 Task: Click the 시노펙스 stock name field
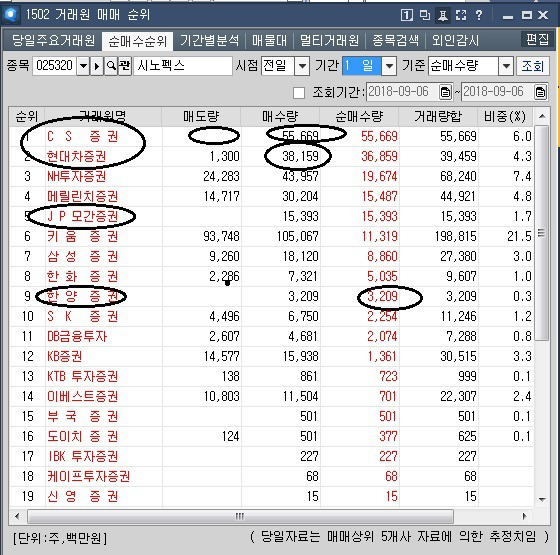[183, 66]
